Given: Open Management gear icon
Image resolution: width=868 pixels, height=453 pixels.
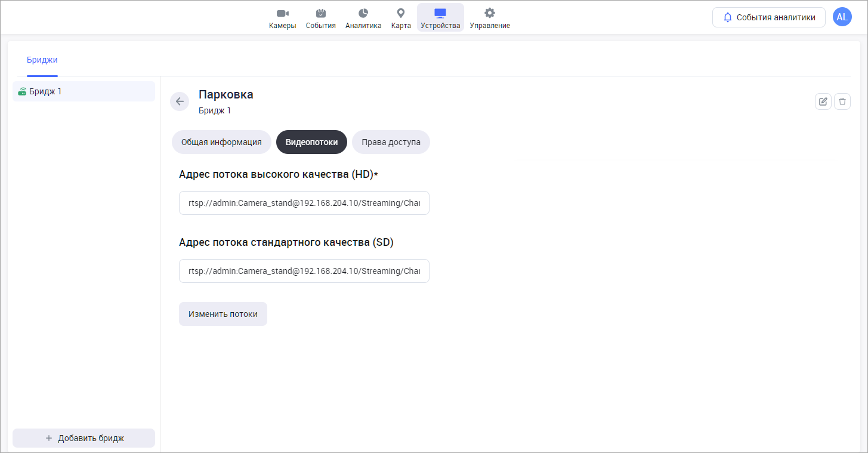Looking at the screenshot, I should tap(489, 14).
